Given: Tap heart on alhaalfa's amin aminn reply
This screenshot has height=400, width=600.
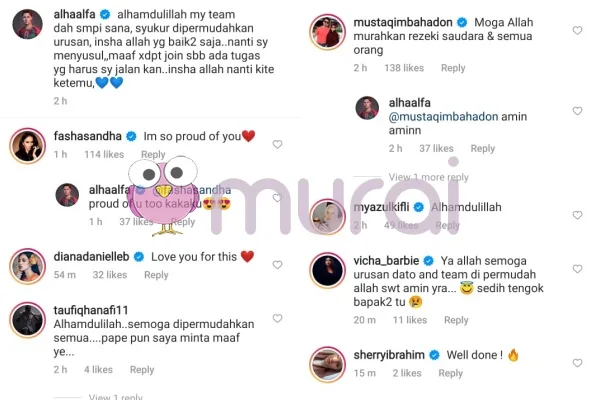Looking at the screenshot, I should (577, 111).
